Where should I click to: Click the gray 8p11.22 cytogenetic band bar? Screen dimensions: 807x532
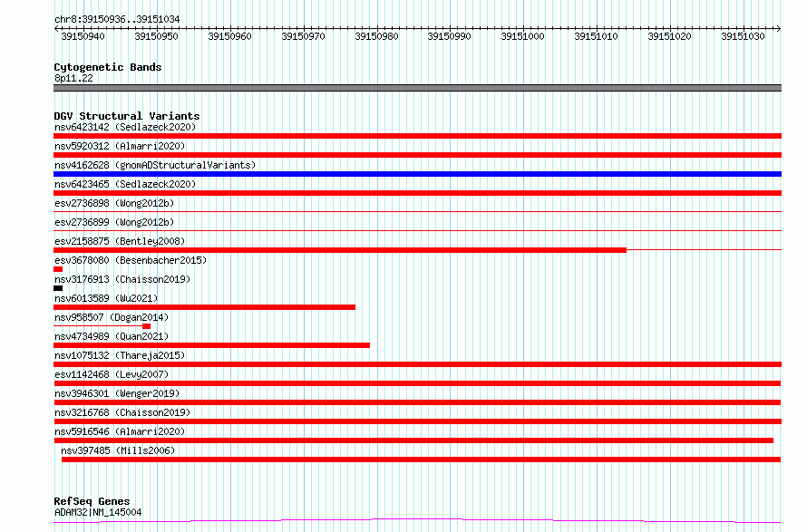[417, 88]
